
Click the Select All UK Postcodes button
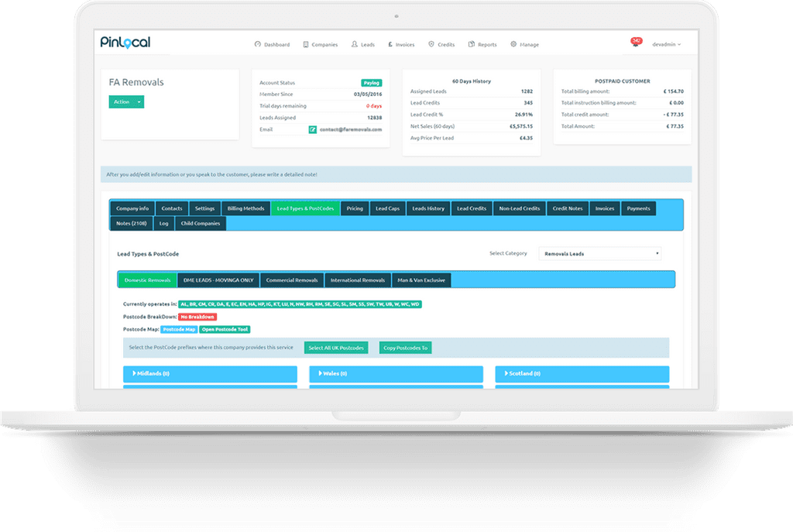coord(336,348)
